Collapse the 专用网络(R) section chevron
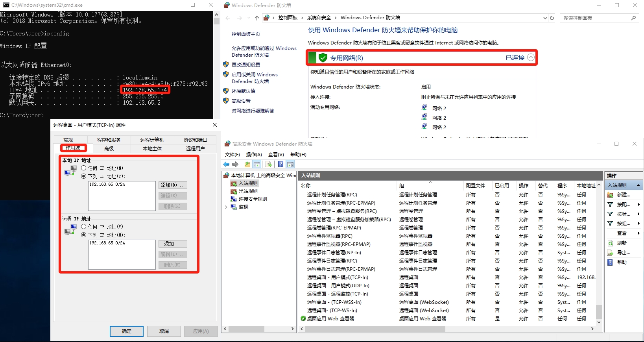Viewport: 644px width, 342px height. (531, 57)
